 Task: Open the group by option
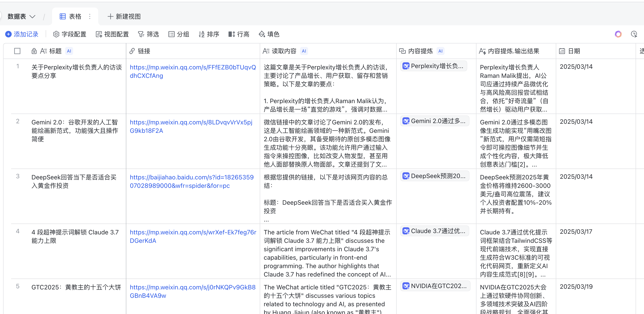tap(178, 34)
